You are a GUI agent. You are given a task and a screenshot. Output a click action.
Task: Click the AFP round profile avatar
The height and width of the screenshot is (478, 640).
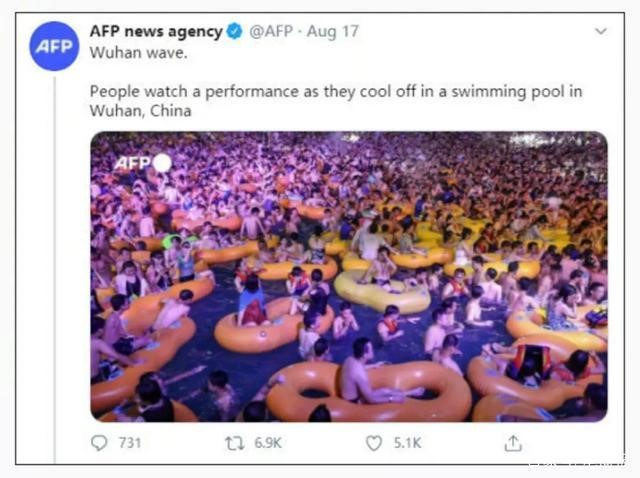[54, 46]
